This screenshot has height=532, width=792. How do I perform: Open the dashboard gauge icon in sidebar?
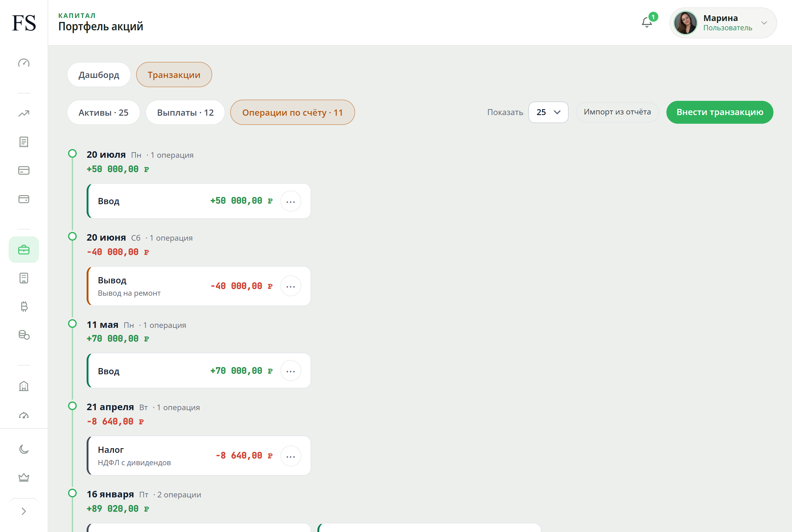coord(24,63)
